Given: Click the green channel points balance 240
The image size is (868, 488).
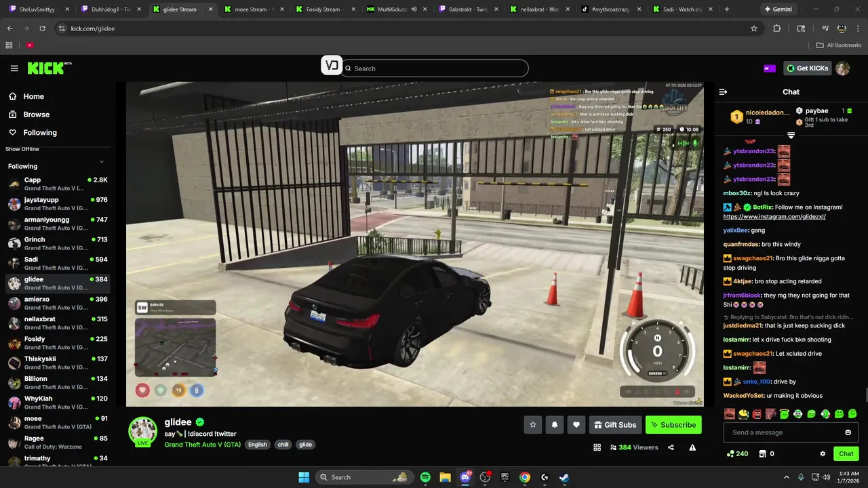Looking at the screenshot, I should (737, 453).
